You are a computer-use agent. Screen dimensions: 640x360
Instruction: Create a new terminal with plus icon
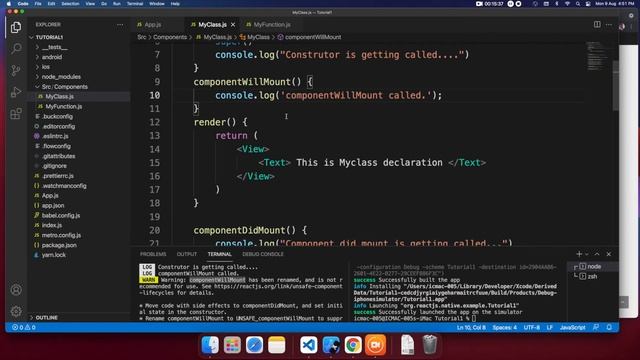(579, 254)
